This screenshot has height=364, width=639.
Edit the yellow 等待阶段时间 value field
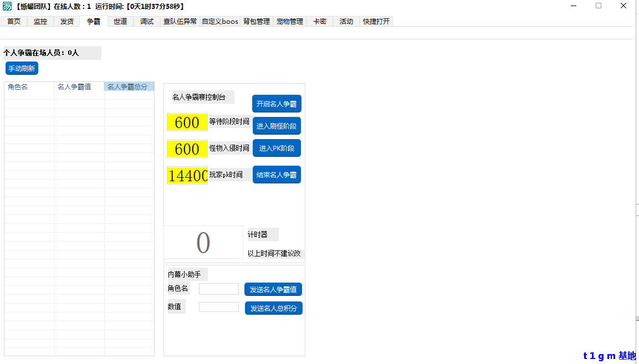187,122
